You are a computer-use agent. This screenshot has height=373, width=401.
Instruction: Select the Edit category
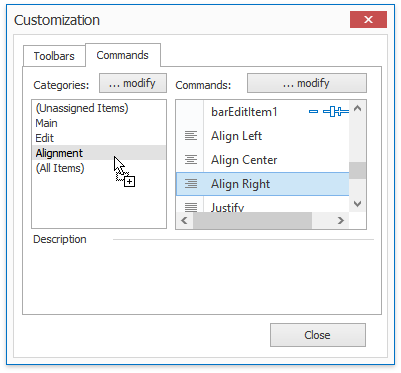tap(99, 138)
